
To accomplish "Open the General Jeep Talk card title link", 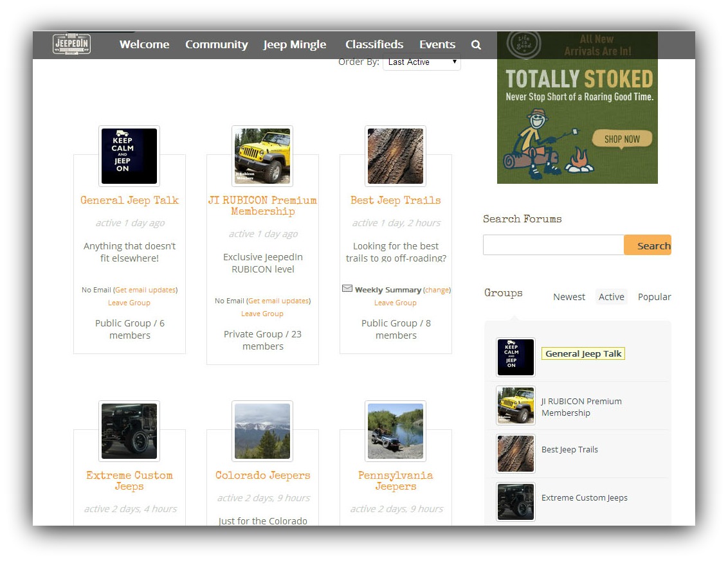I will point(129,200).
